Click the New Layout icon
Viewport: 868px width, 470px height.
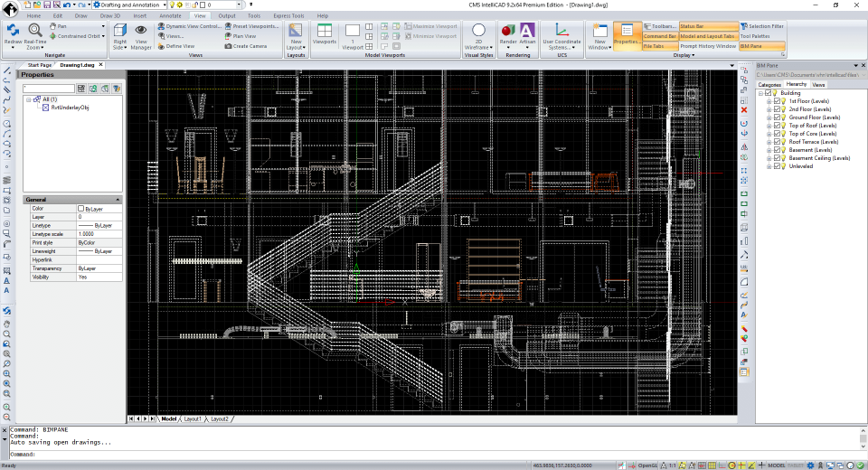tap(296, 31)
